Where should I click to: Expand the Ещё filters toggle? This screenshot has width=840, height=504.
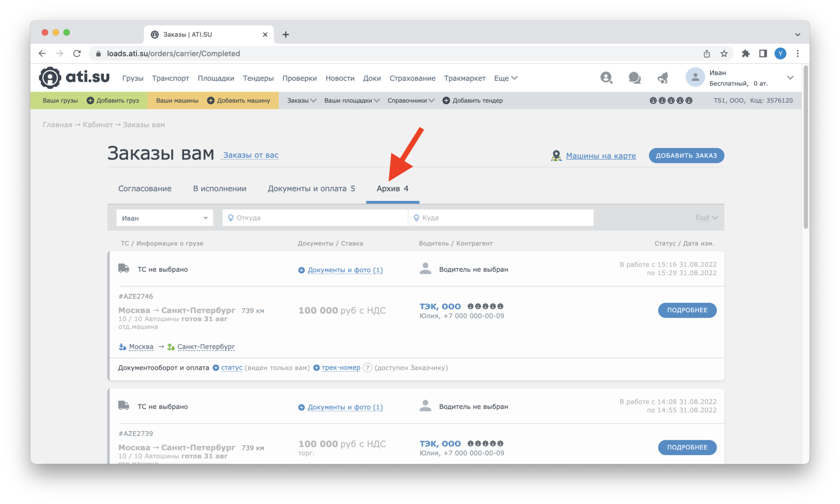click(x=706, y=218)
